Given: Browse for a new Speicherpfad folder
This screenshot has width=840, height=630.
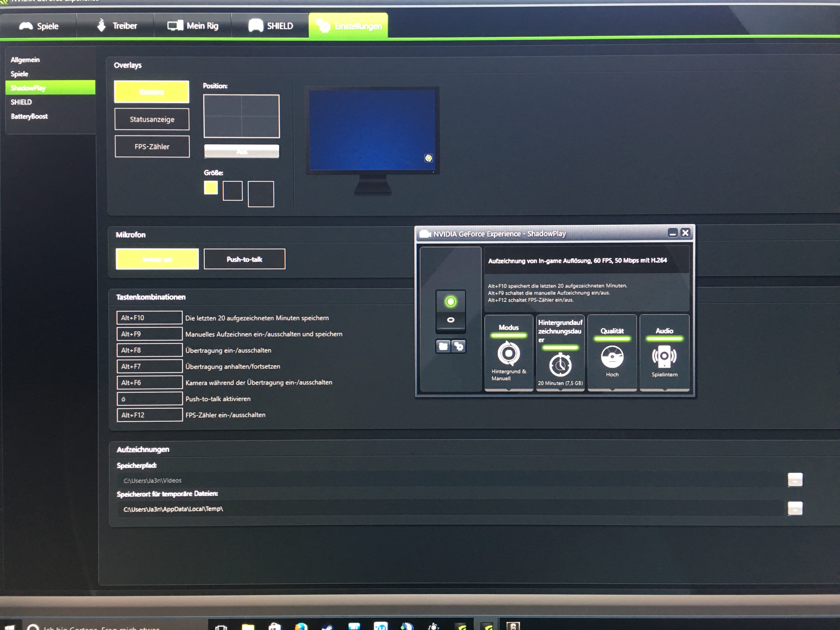Looking at the screenshot, I should (x=795, y=480).
